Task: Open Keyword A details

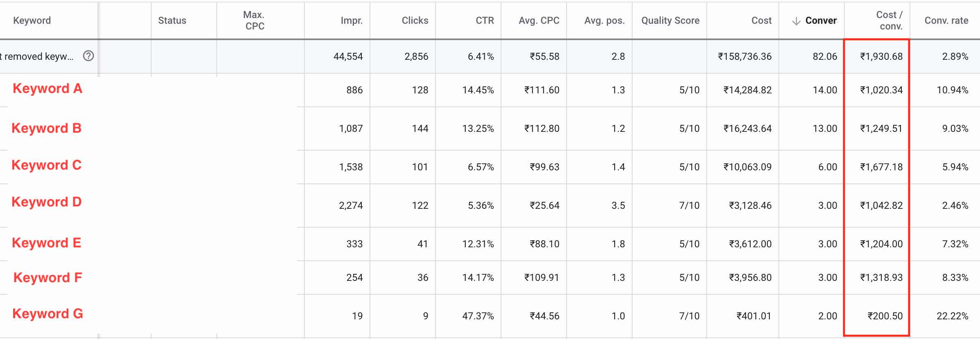Action: pos(47,89)
